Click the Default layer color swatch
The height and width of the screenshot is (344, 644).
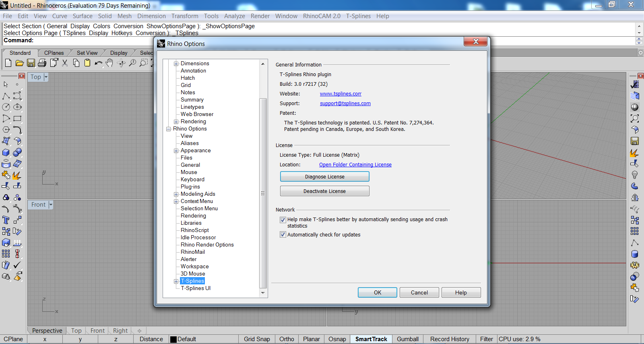pyautogui.click(x=173, y=339)
